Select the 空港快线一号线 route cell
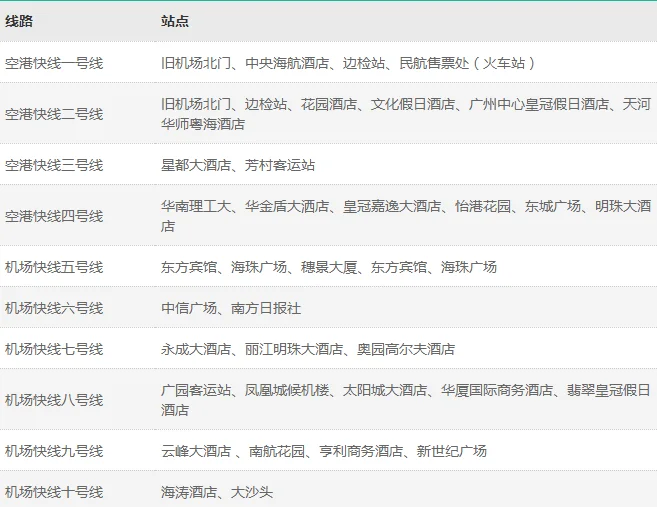The width and height of the screenshot is (657, 507). point(54,63)
